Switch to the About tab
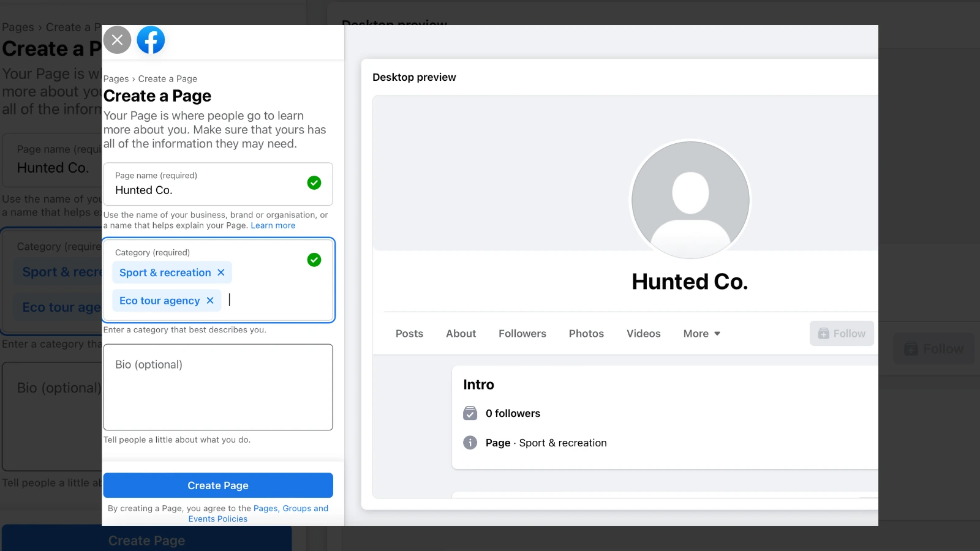The image size is (980, 551). coord(461,334)
